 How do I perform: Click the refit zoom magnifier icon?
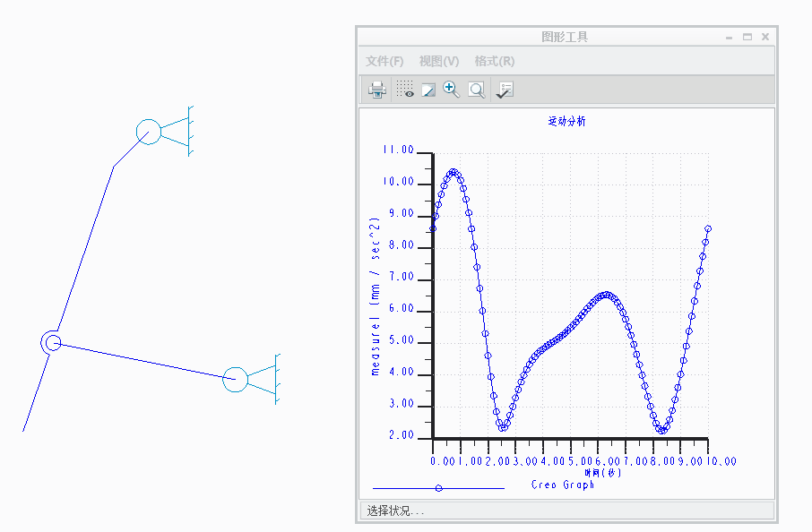coord(476,90)
